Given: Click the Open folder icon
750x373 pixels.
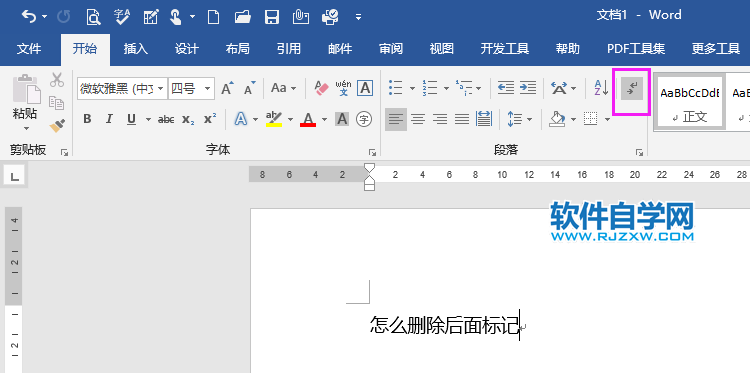Looking at the screenshot, I should pos(243,17).
